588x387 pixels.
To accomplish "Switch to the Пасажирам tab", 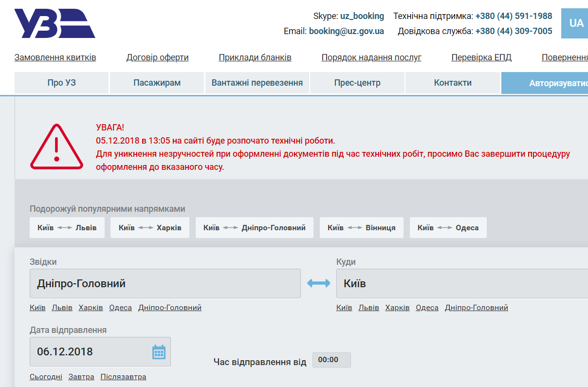I will tap(156, 83).
